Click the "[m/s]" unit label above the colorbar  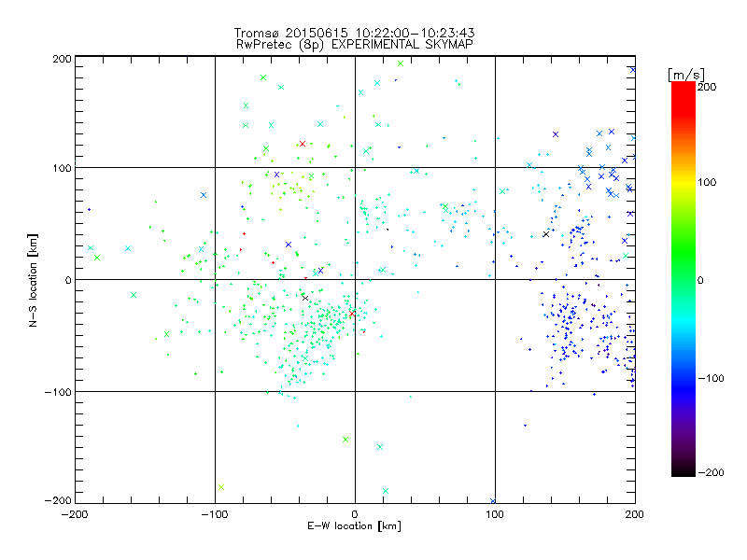tap(685, 75)
